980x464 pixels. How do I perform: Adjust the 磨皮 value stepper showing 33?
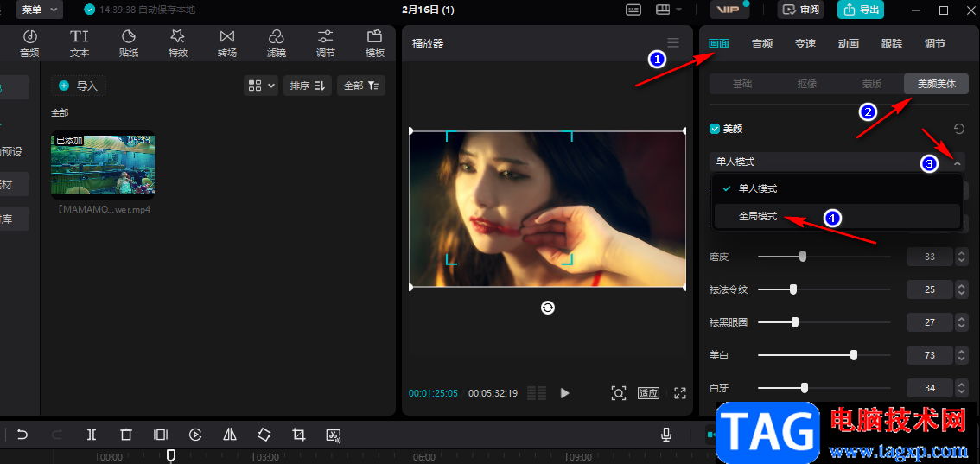pos(962,257)
